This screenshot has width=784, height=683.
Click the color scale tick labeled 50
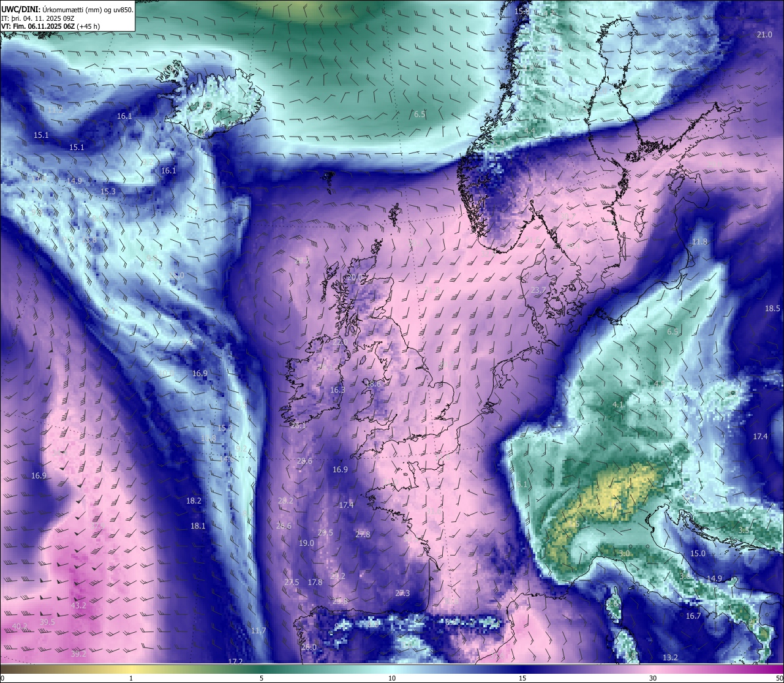(x=779, y=678)
